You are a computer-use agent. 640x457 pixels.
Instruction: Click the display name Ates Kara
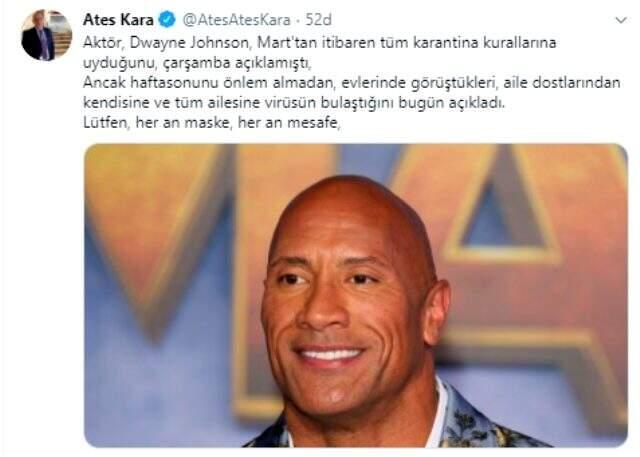point(118,20)
